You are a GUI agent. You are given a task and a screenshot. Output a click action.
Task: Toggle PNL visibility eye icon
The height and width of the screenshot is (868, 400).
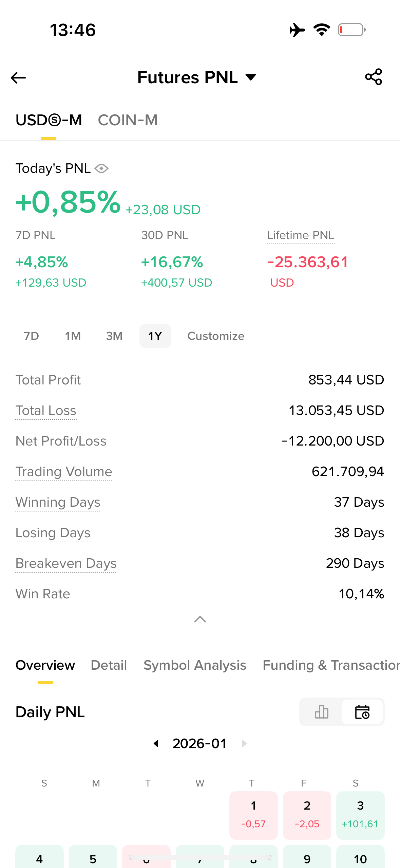click(101, 168)
